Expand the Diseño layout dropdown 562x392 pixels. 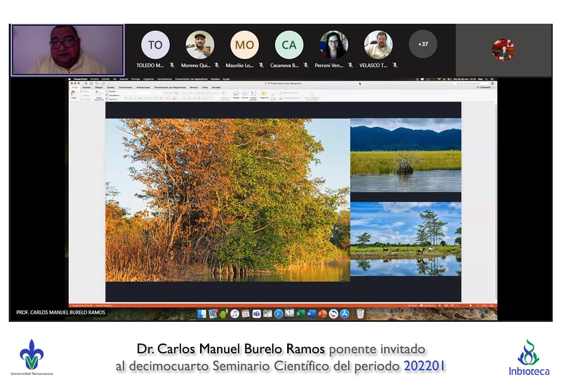111,91
